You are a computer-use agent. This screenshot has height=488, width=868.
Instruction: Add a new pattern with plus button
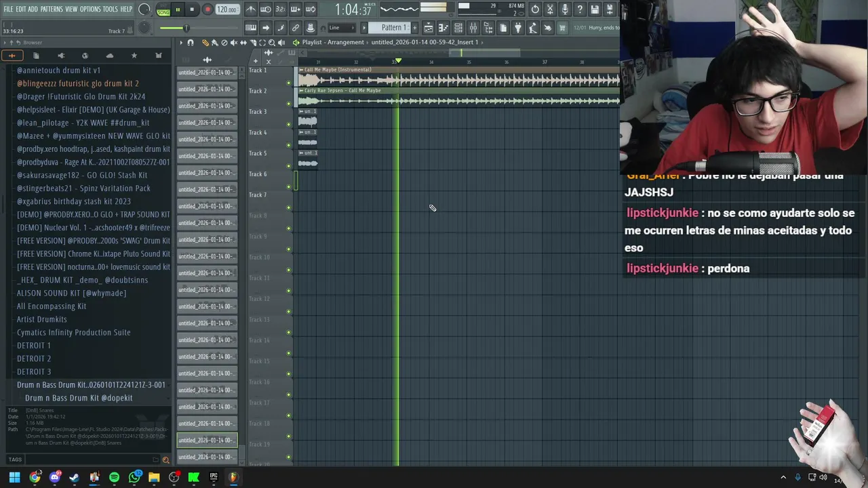[x=414, y=28]
